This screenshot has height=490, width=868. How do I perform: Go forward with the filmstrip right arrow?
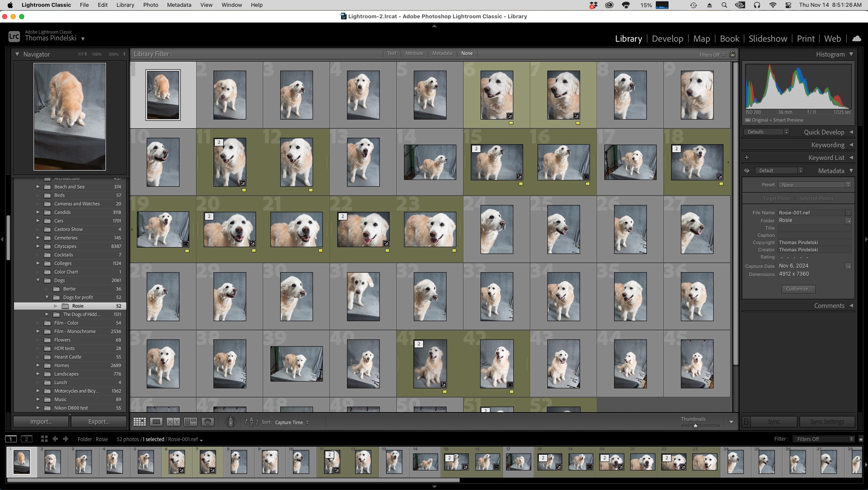[x=65, y=439]
